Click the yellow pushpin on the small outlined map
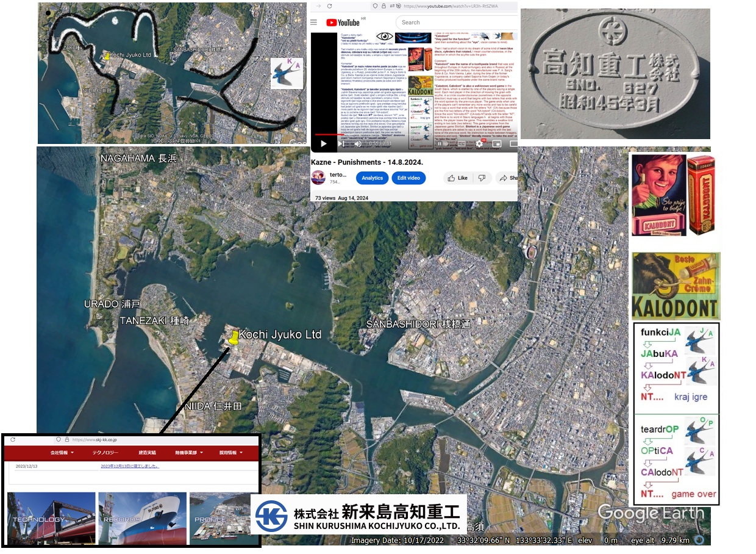756x554 pixels. [x=108, y=56]
